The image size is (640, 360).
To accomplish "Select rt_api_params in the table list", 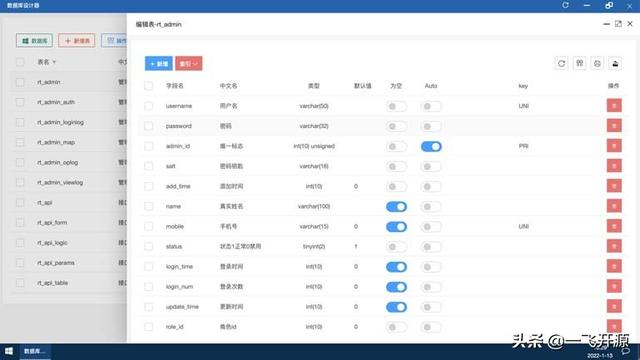I will point(56,262).
